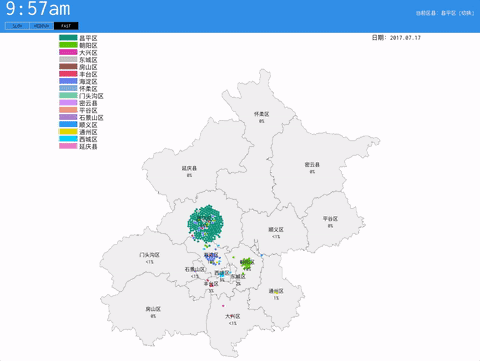Click the 门头沟区 label in the legend
This screenshot has height=361, width=480.
click(91, 96)
